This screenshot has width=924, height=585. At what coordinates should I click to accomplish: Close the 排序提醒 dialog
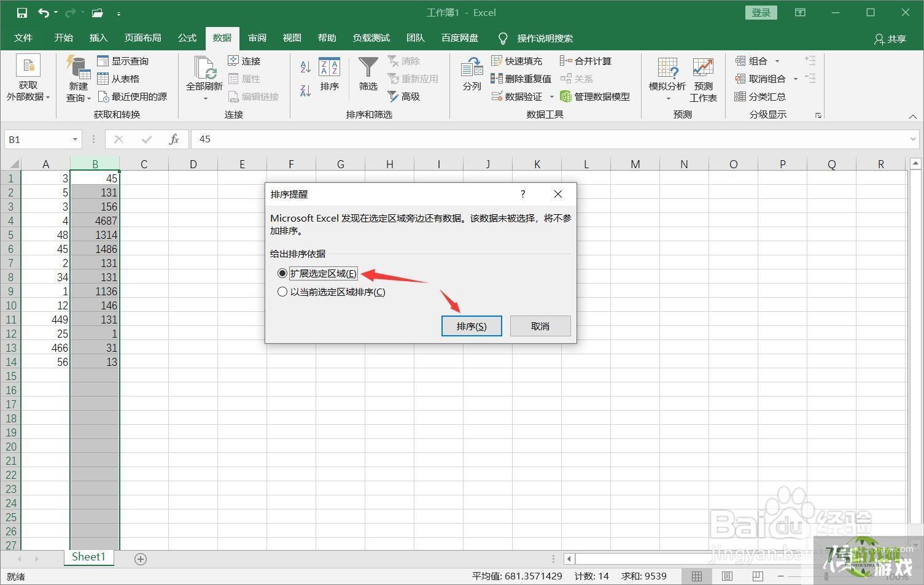click(x=557, y=194)
